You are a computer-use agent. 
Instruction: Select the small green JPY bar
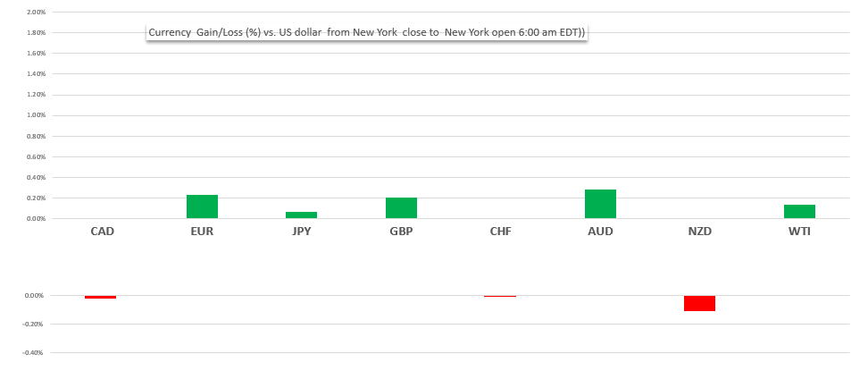(302, 215)
